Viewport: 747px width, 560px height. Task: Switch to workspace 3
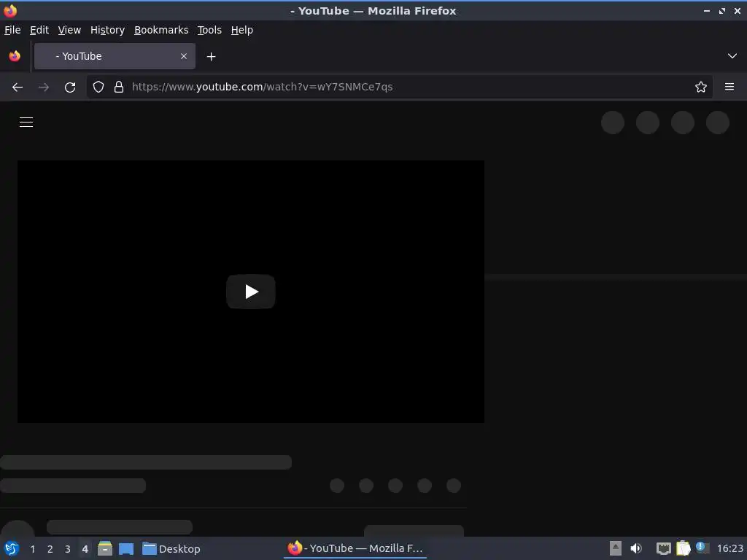(68, 549)
